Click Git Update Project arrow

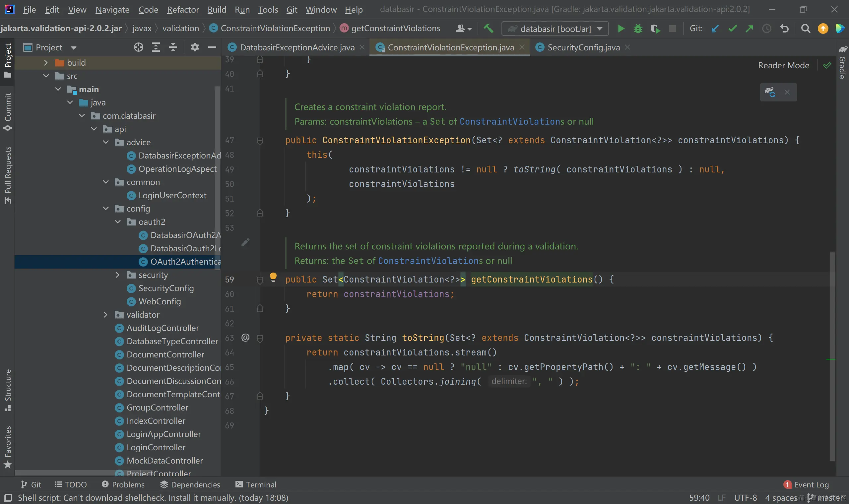coord(715,29)
